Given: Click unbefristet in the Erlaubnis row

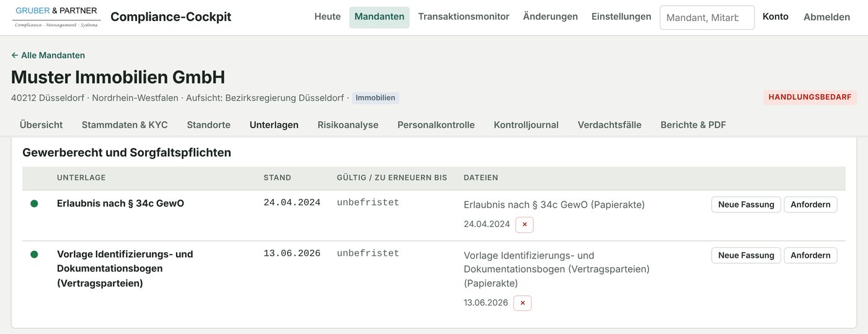Looking at the screenshot, I should pos(368,203).
